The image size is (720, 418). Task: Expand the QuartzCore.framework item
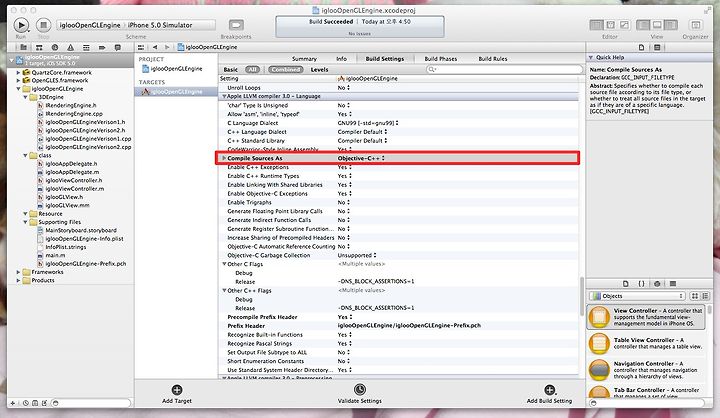pyautogui.click(x=18, y=73)
